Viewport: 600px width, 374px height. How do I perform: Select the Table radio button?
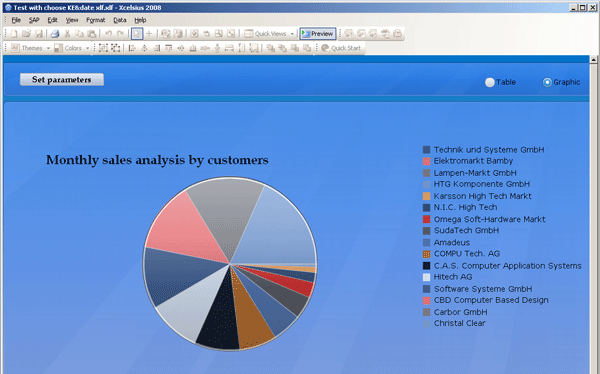click(490, 82)
